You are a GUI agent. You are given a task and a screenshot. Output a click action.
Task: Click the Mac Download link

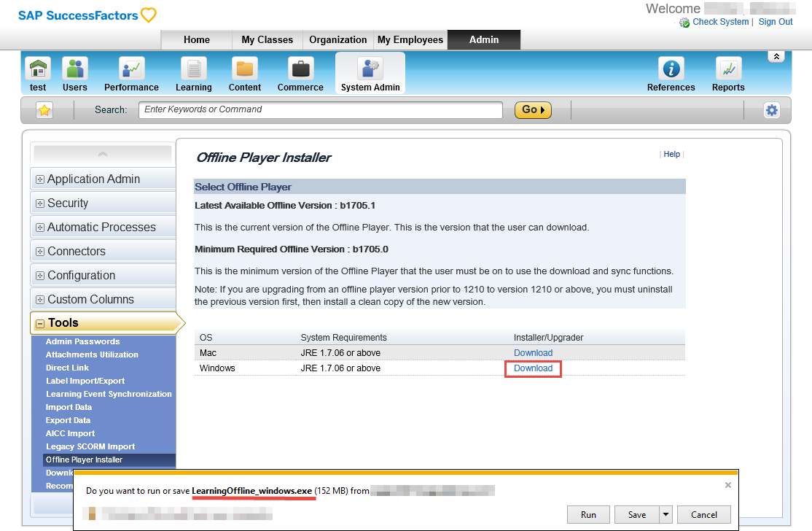pyautogui.click(x=533, y=353)
